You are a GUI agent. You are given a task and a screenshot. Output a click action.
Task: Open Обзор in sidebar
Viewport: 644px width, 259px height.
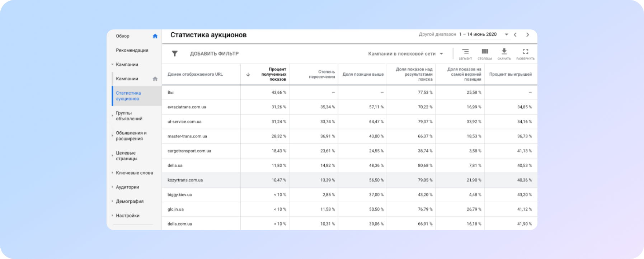click(x=123, y=36)
